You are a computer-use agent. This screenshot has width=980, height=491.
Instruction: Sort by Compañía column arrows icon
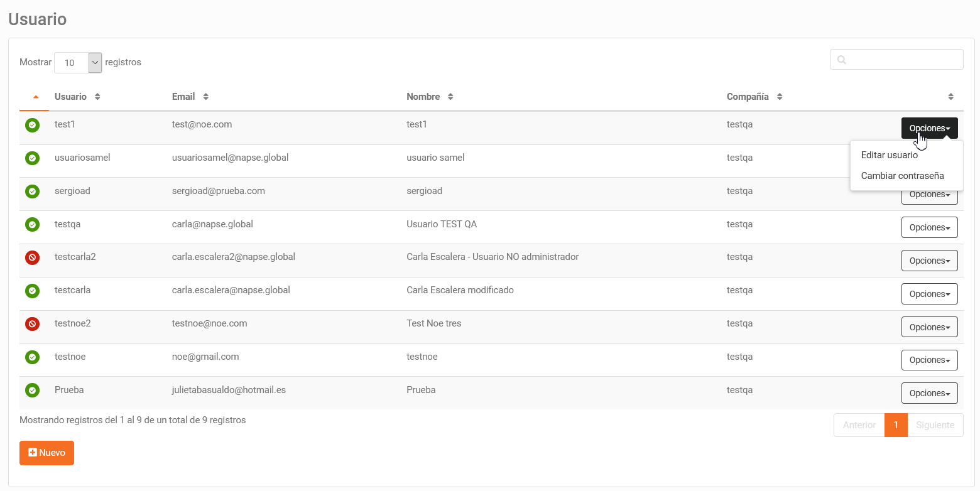[x=780, y=97]
